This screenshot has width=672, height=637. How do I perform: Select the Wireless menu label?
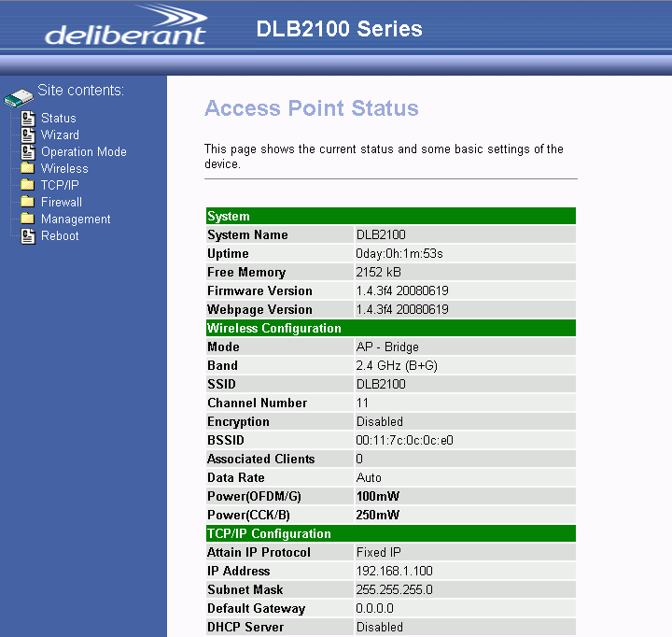64,169
